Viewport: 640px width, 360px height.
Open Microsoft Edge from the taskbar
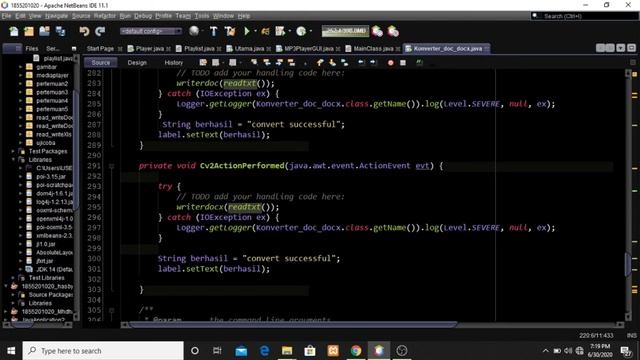click(264, 351)
